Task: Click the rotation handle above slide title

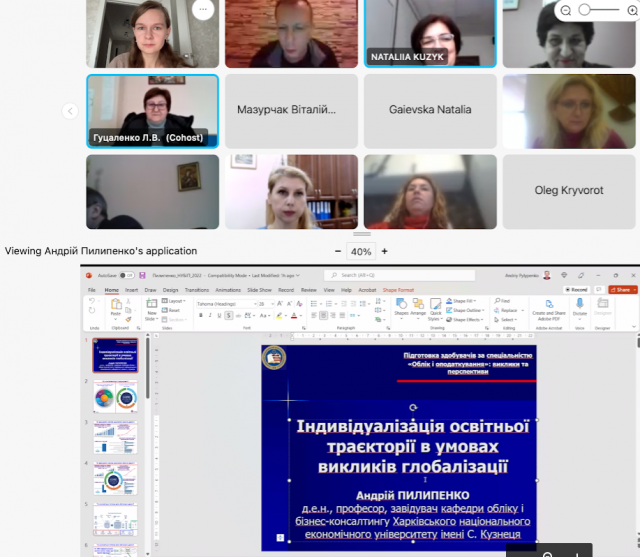Action: (413, 407)
